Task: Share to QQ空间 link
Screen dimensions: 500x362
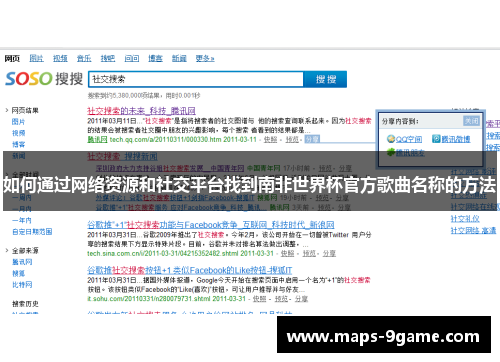Action: pyautogui.click(x=409, y=139)
